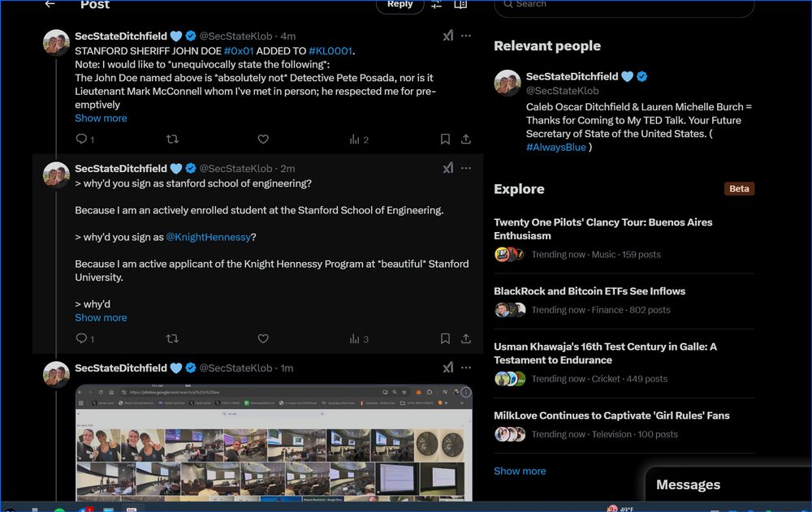
Task: Expand the Messages drawer
Action: tap(728, 484)
